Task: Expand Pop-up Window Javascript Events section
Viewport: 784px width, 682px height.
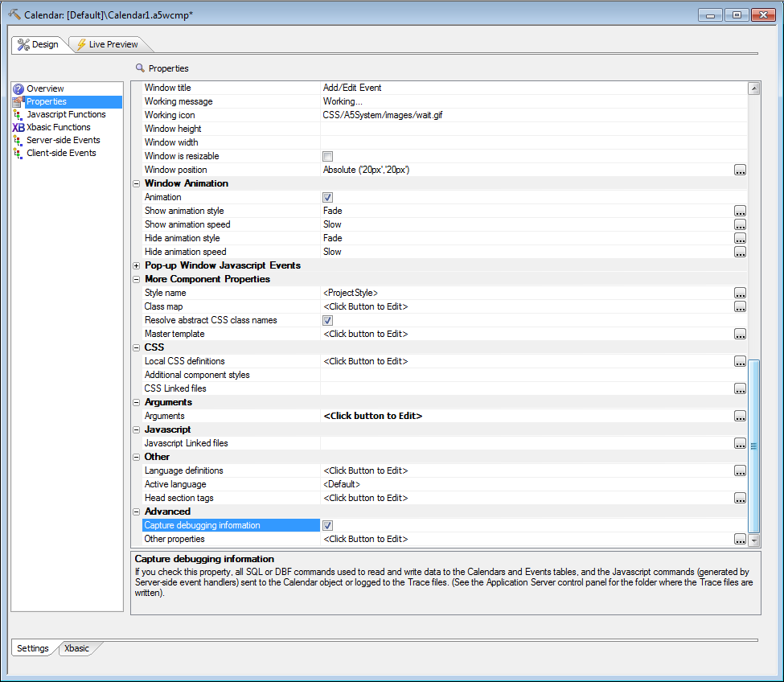Action: pos(136,265)
